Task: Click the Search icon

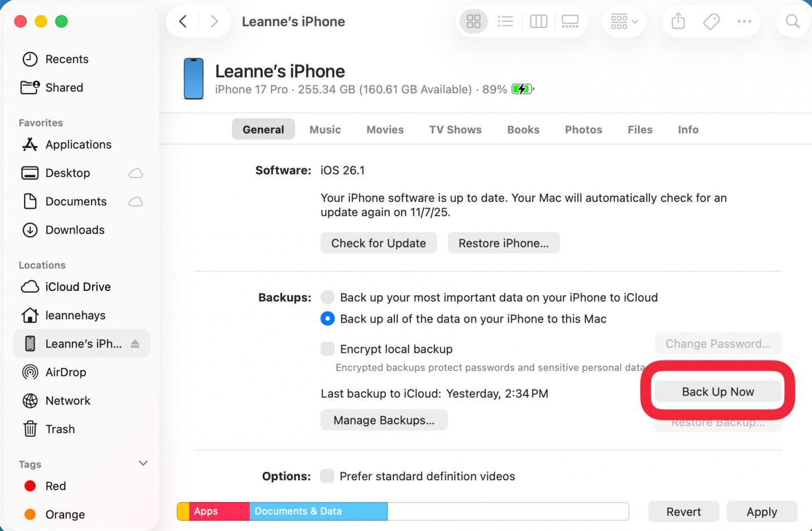Action: click(x=791, y=21)
